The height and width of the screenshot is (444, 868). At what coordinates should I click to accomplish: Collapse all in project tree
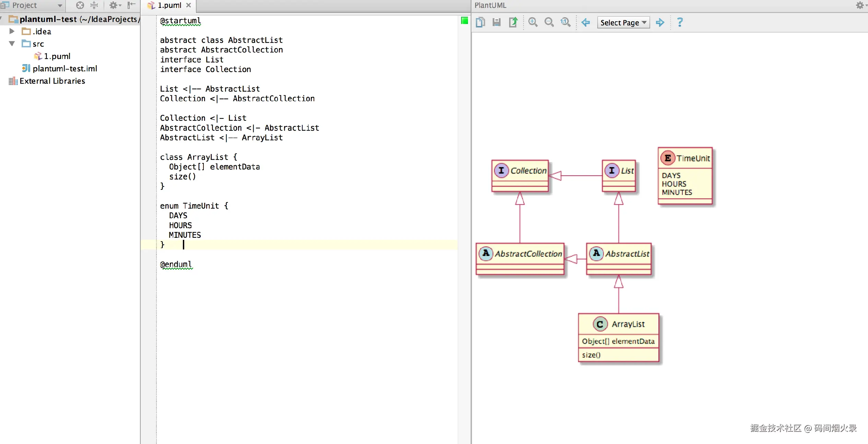coord(94,5)
